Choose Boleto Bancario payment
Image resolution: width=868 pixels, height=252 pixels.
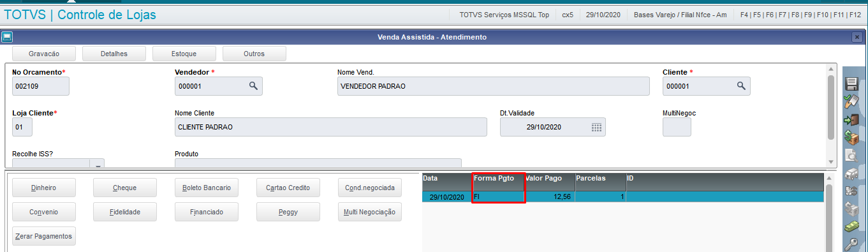coord(207,188)
